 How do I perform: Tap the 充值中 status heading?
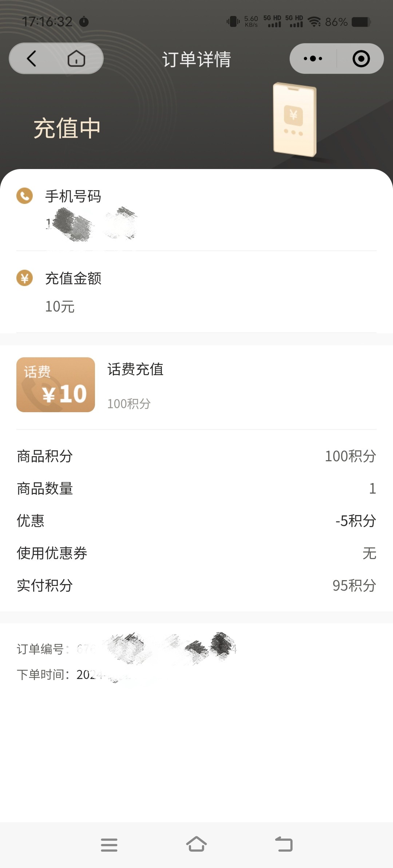coord(67,128)
